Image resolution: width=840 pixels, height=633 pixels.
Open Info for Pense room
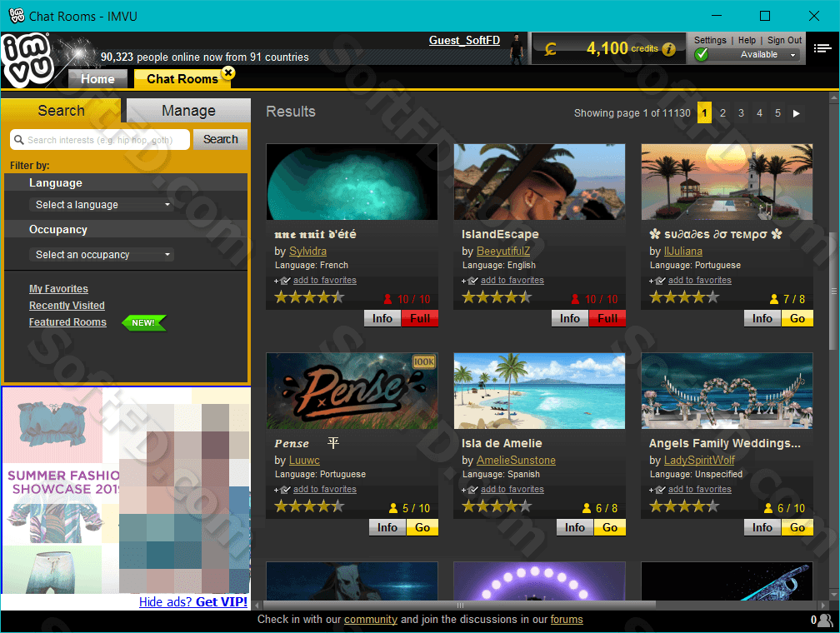tap(387, 527)
